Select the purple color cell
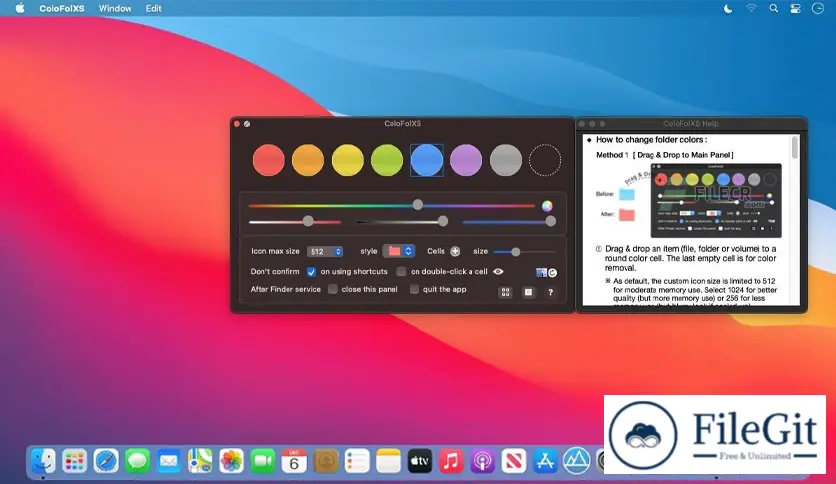 [466, 160]
